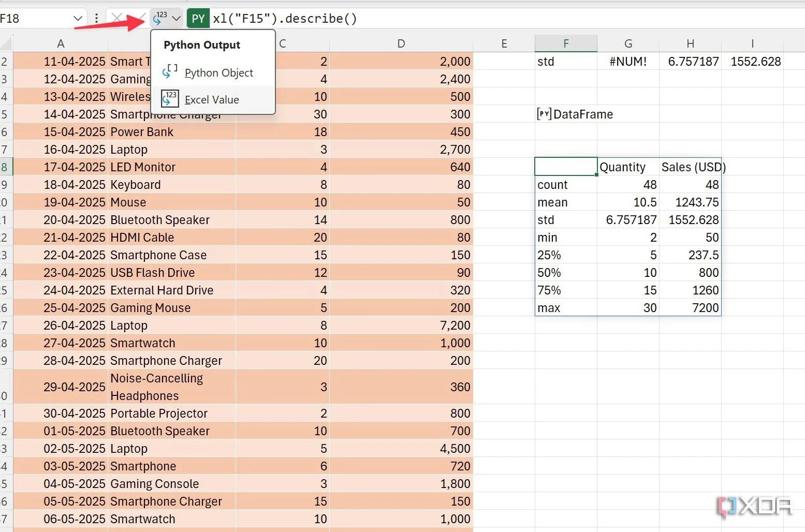The height and width of the screenshot is (532, 805).
Task: Click the three-dot handle beside Name Box
Action: [x=96, y=19]
